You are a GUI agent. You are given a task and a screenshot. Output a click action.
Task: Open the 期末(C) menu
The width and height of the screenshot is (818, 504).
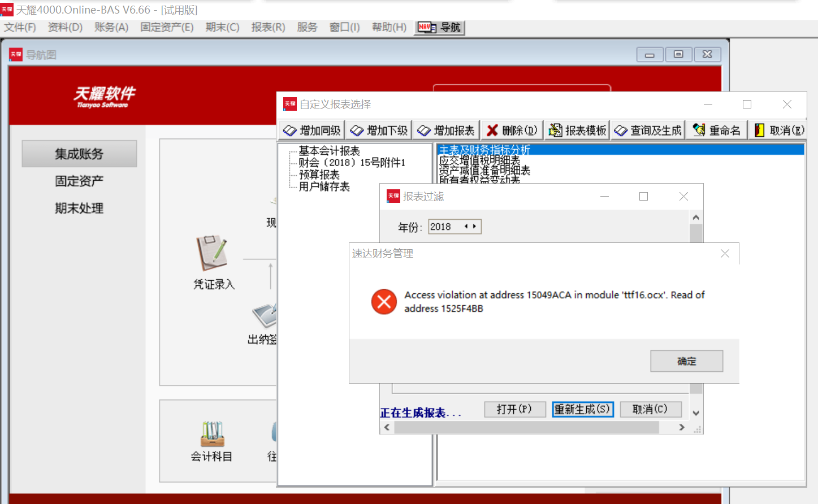pyautogui.click(x=222, y=27)
